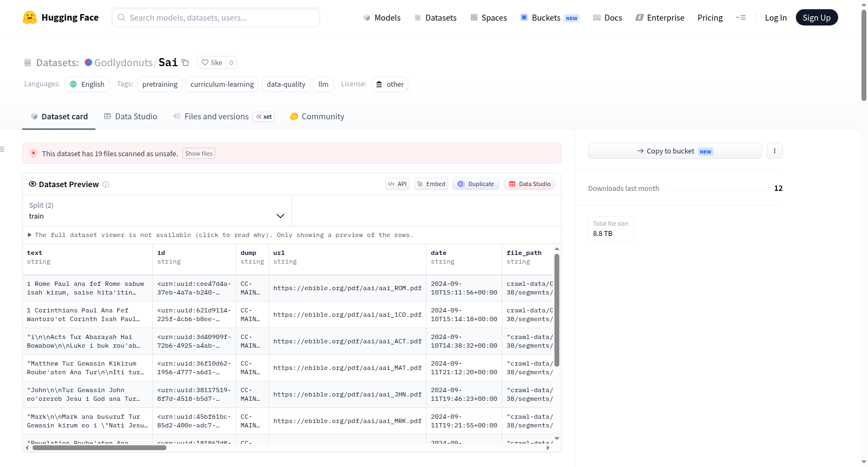Open the extra navigation menu icon
Image resolution: width=868 pixels, height=467 pixels.
tap(741, 17)
